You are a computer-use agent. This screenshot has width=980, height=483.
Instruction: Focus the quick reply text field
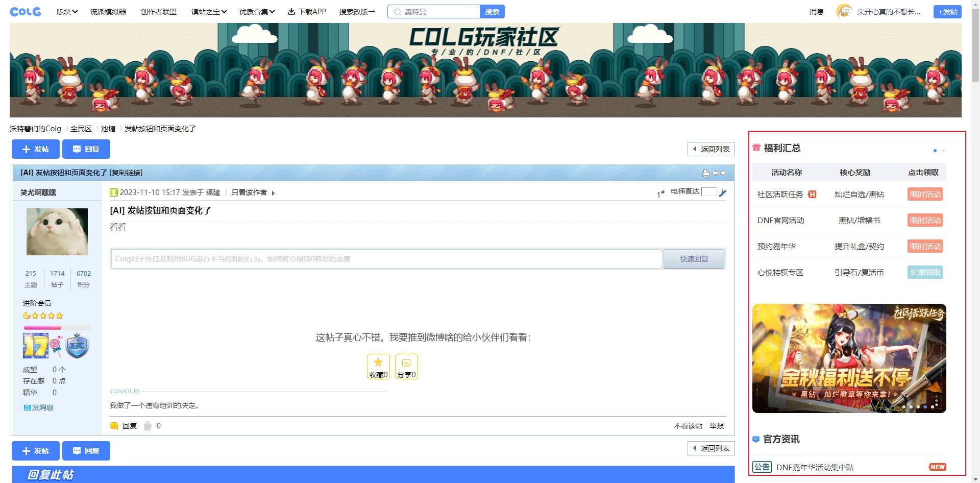click(386, 259)
